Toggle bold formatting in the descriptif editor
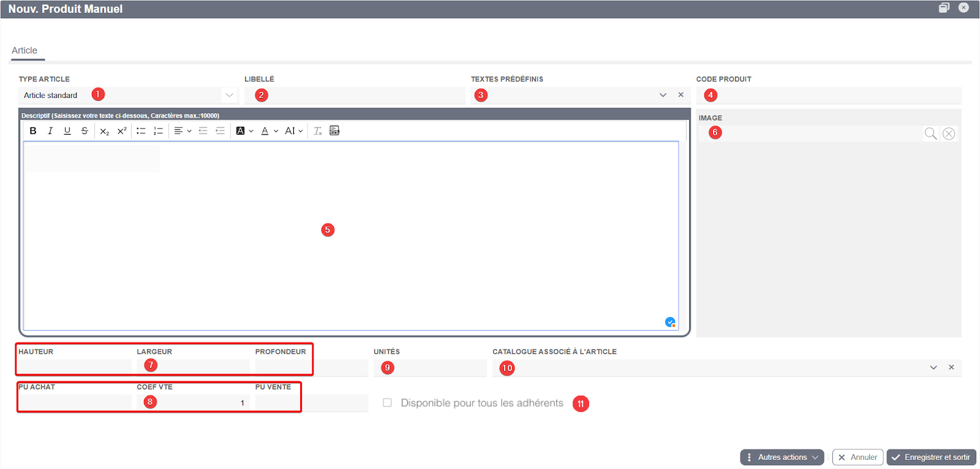 click(33, 131)
